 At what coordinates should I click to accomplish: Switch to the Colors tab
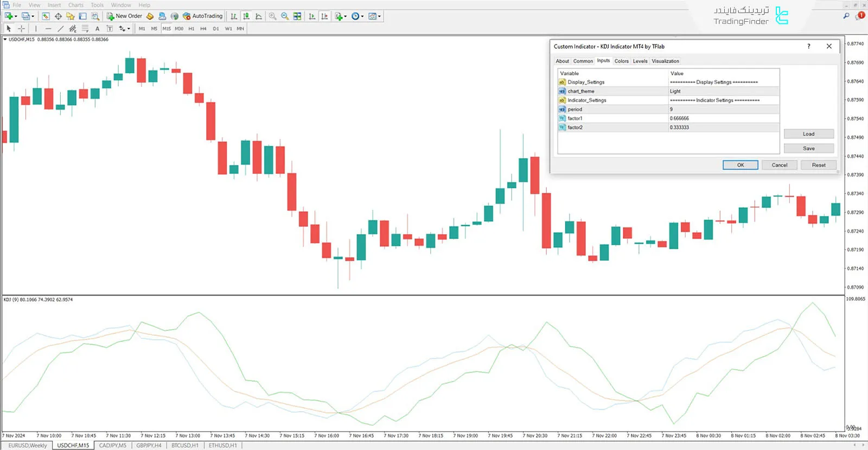coord(621,61)
